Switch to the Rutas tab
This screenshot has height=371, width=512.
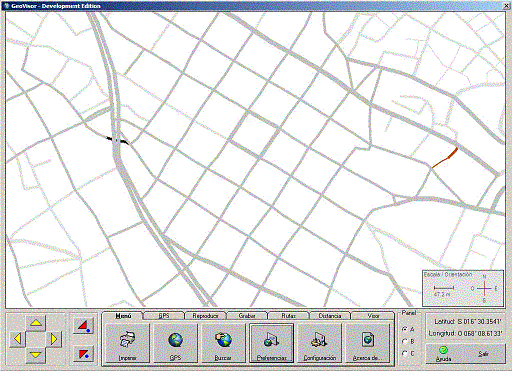point(288,316)
